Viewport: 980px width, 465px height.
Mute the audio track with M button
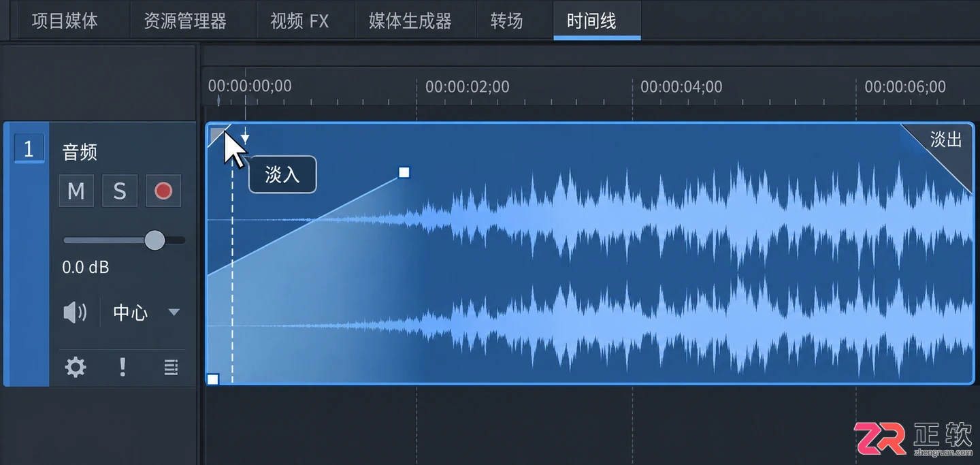click(76, 191)
